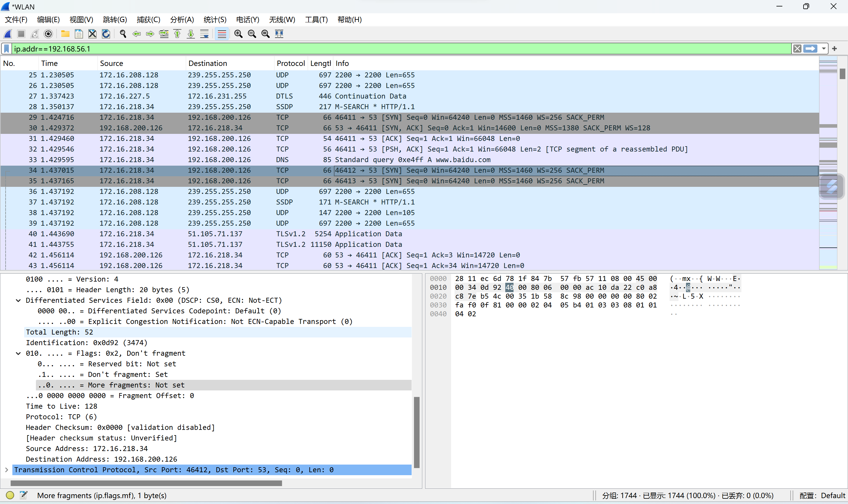Open expert information status icon
Image resolution: width=848 pixels, height=504 pixels.
coord(10,495)
